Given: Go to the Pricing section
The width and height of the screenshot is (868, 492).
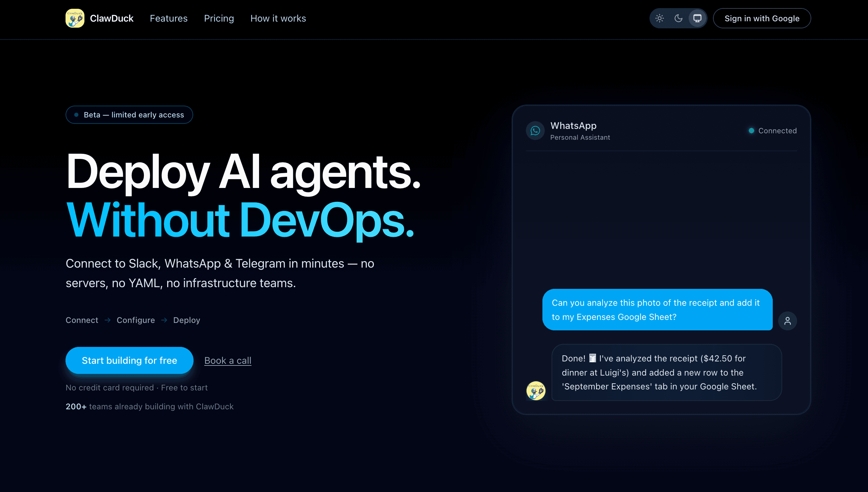Looking at the screenshot, I should pos(219,18).
